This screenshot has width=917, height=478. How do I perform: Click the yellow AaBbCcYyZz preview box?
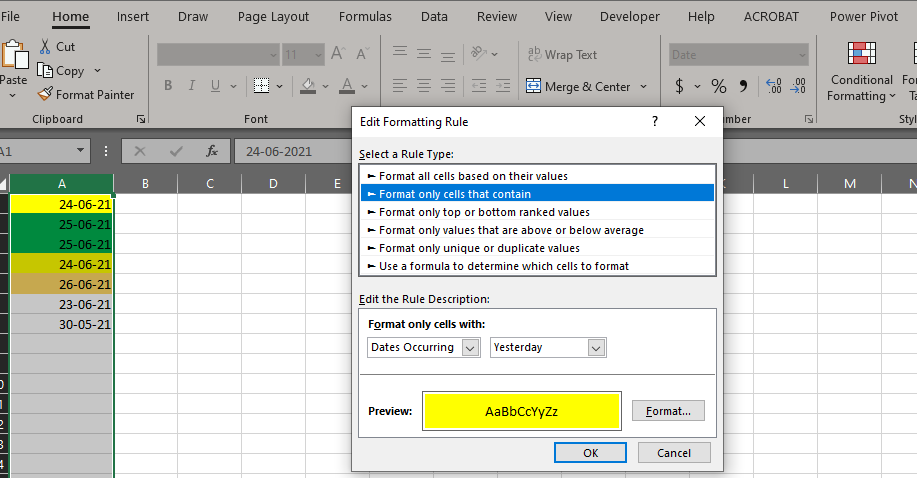pyautogui.click(x=522, y=411)
